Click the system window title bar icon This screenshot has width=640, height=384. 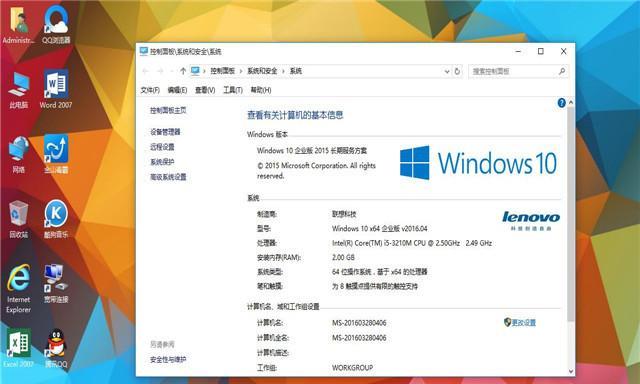coord(144,51)
